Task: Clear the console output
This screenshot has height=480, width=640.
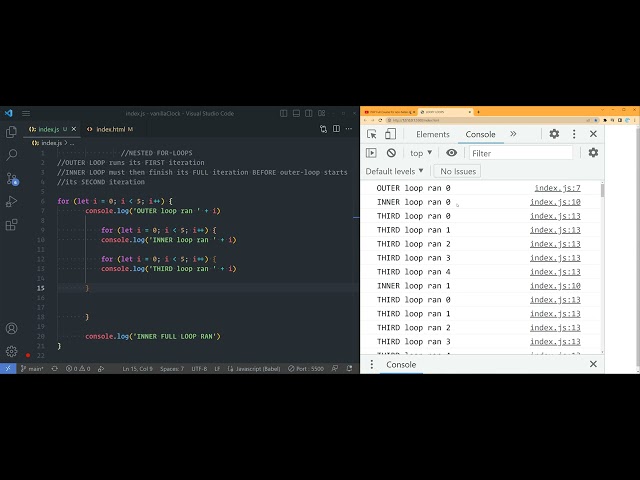Action: (x=391, y=153)
